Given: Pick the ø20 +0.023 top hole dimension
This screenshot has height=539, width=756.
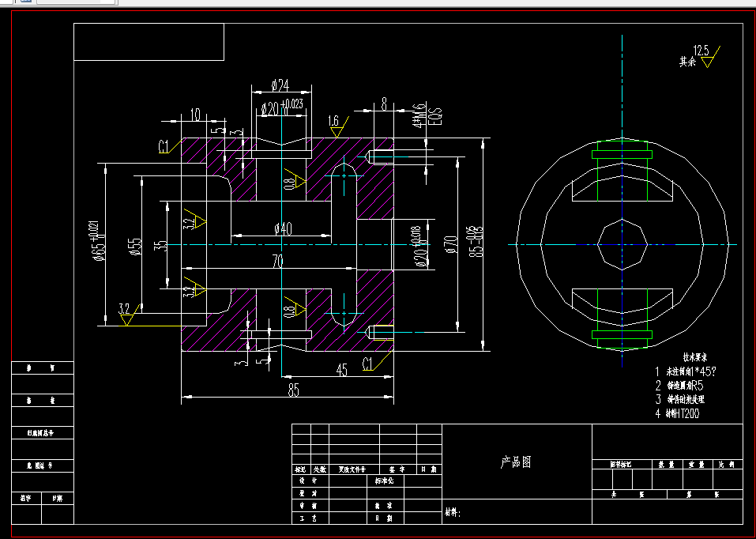Looking at the screenshot, I should [x=282, y=107].
